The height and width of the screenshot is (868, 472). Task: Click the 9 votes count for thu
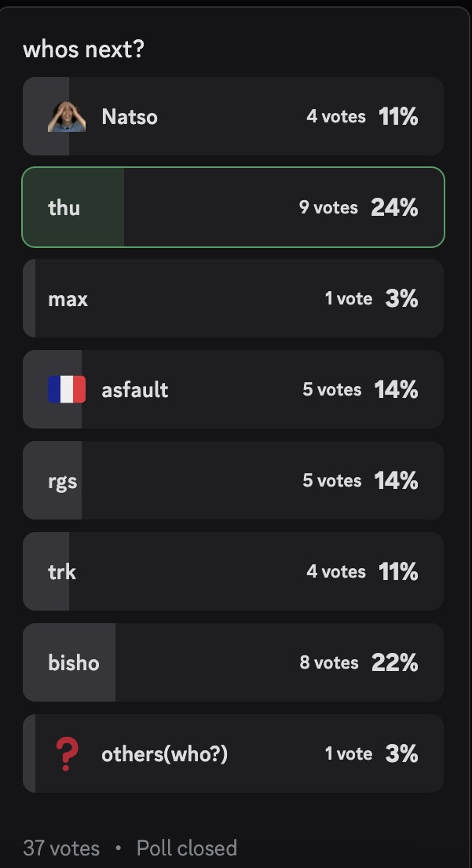[328, 208]
